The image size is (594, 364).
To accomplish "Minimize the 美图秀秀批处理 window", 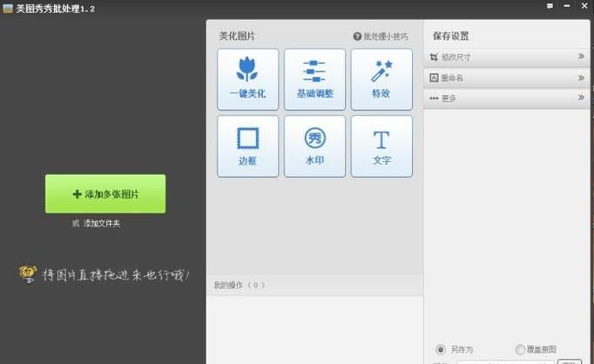I will tap(567, 6).
